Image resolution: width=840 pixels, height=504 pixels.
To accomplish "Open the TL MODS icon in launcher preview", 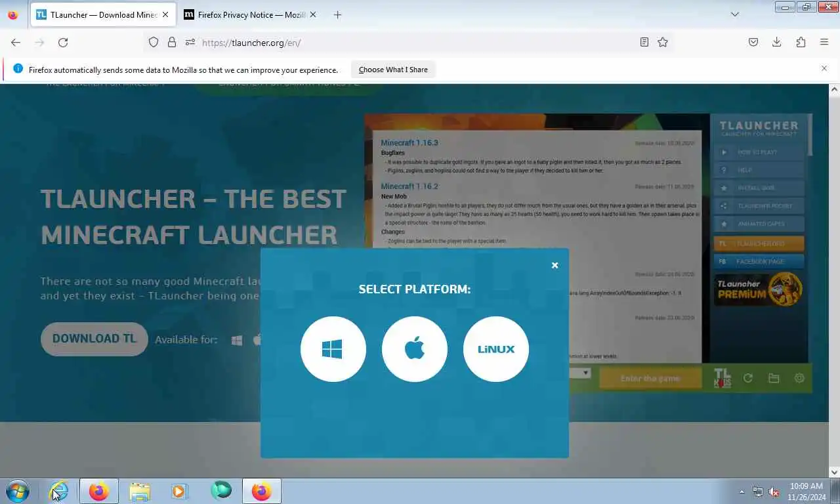I will point(722,379).
